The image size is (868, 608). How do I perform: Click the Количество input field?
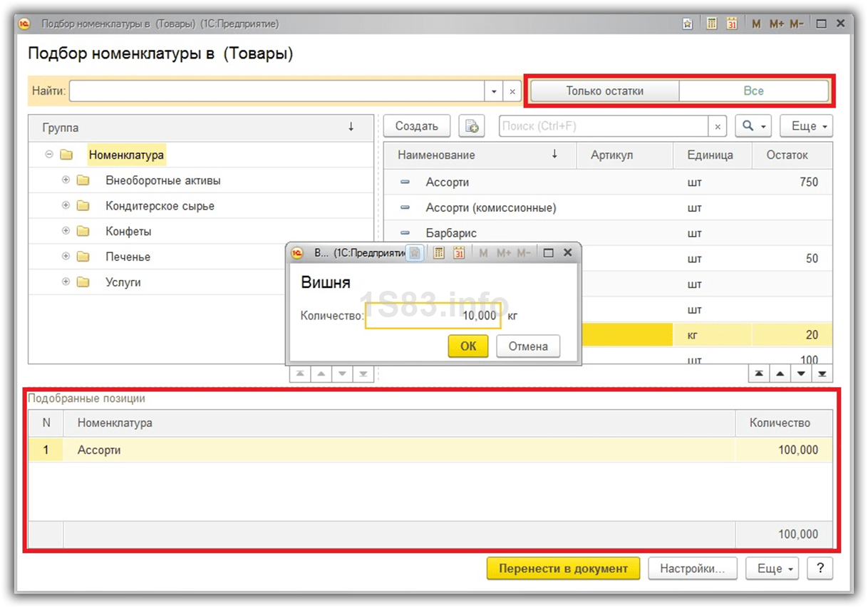(x=433, y=316)
